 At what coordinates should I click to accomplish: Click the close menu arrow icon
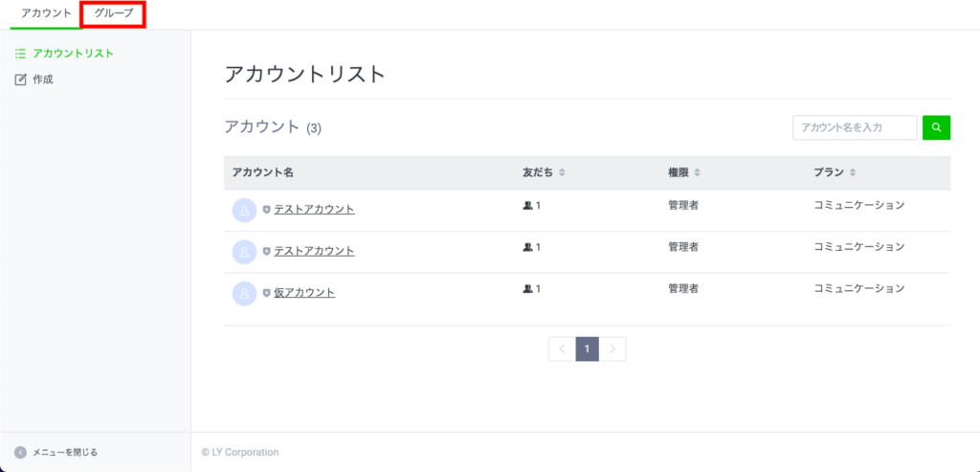[20, 452]
